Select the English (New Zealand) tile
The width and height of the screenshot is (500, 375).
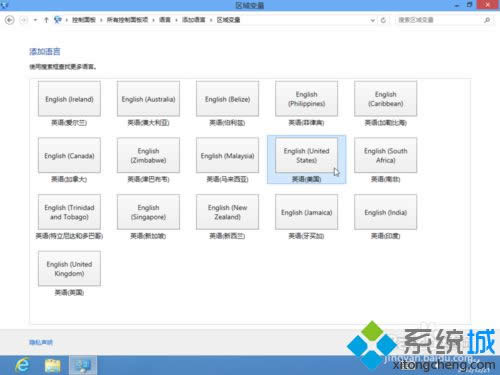pyautogui.click(x=227, y=212)
